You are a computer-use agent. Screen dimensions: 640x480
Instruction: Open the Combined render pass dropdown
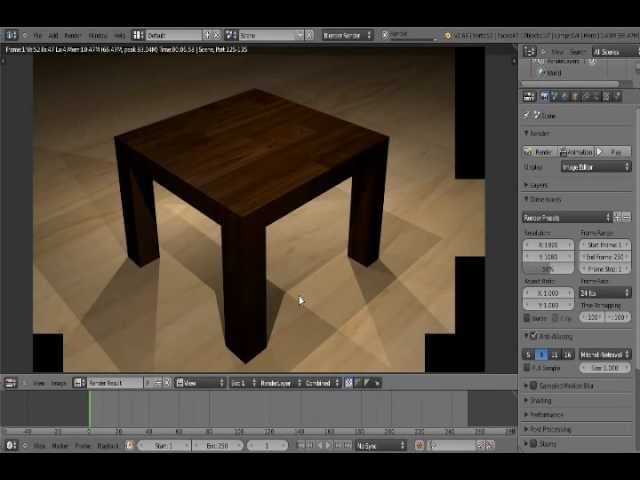322,383
